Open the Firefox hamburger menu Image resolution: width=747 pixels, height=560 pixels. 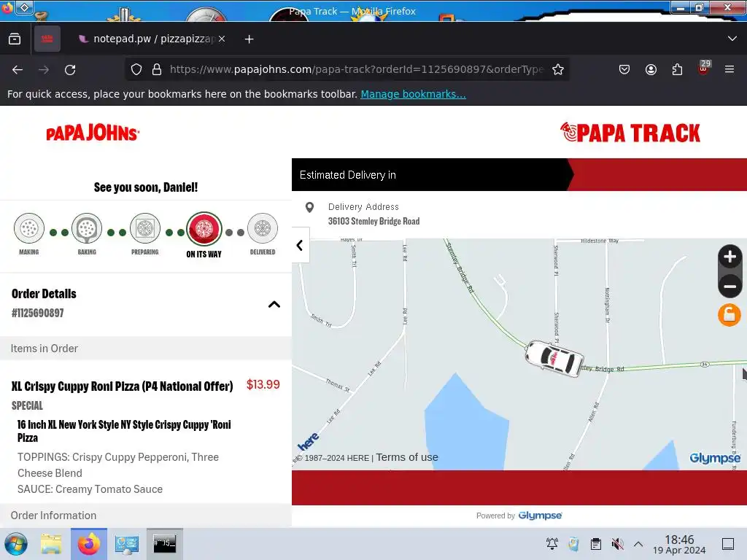tap(729, 69)
